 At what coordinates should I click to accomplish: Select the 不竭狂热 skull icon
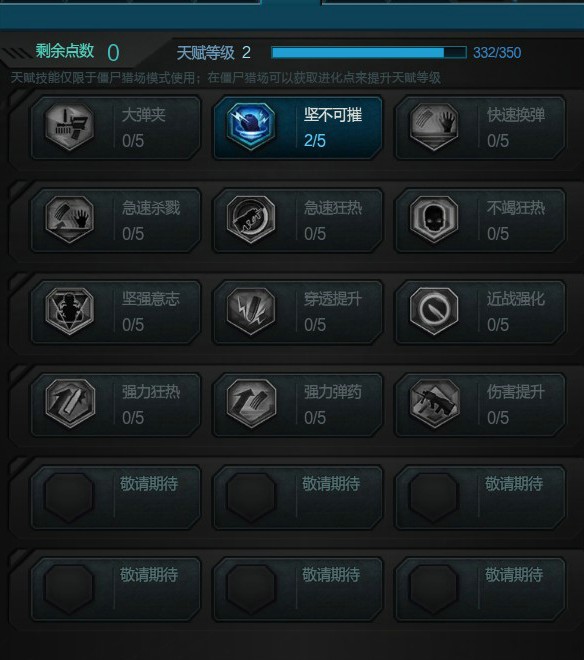coord(434,219)
